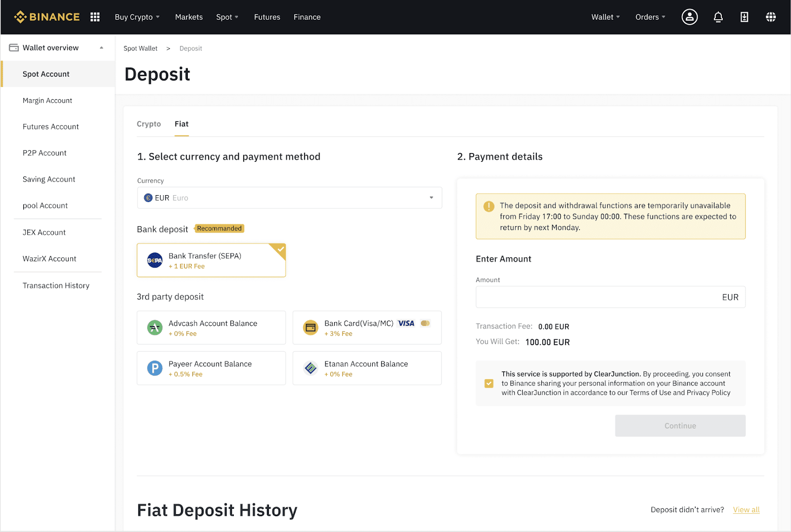Select Advcash Account Balance option
791x532 pixels.
[211, 327]
